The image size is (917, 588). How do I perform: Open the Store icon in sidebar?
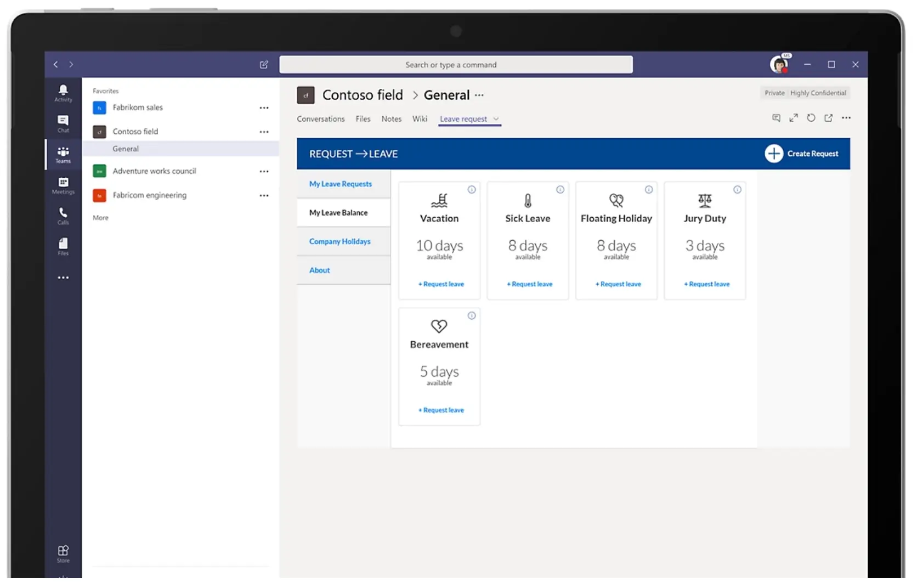coord(63,553)
